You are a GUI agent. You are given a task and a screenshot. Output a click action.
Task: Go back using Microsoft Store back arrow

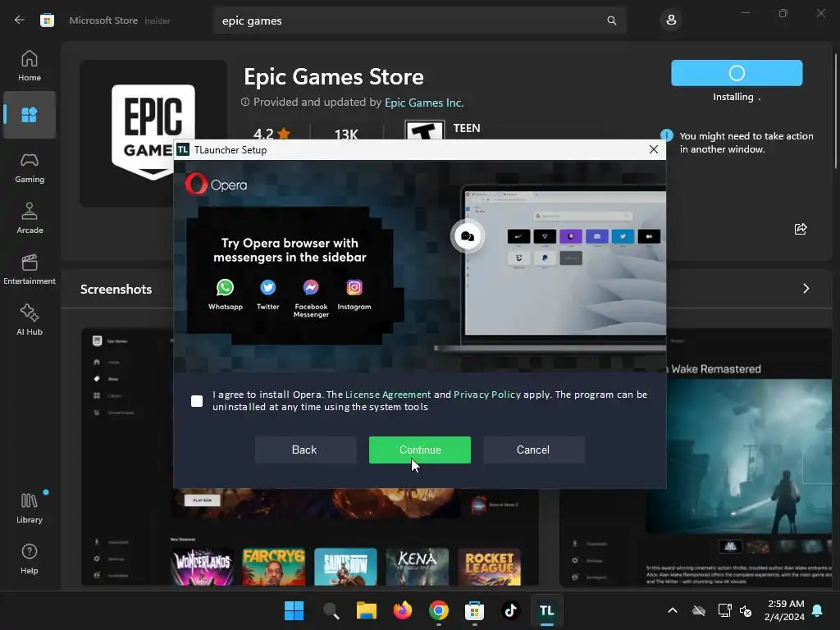20,21
